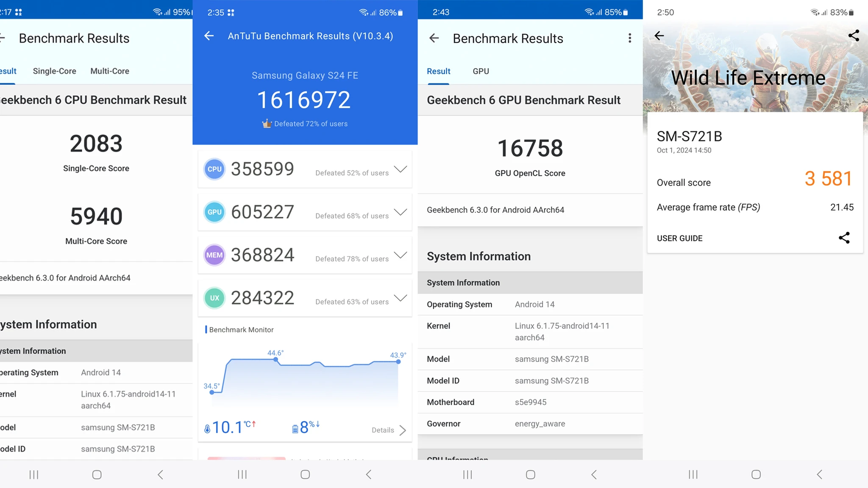Tap back arrow on Wild Life Extreme screen
The image size is (868, 488).
click(659, 36)
